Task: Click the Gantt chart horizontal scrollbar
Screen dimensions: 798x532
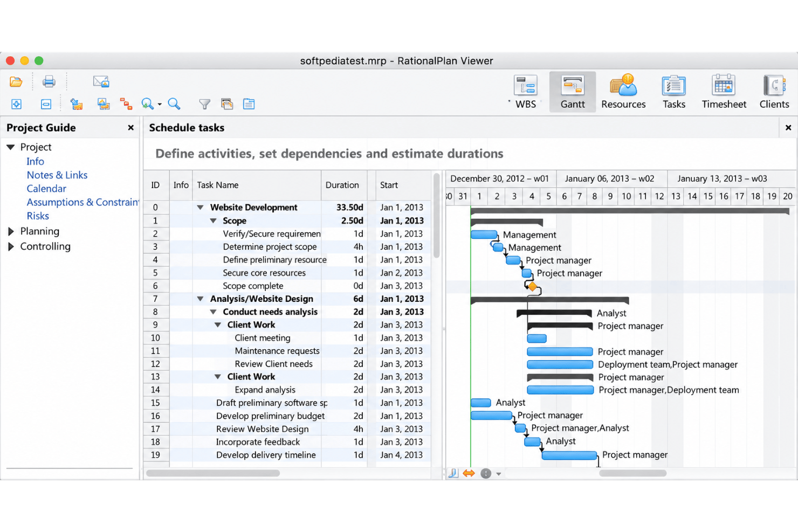Action: coord(632,473)
